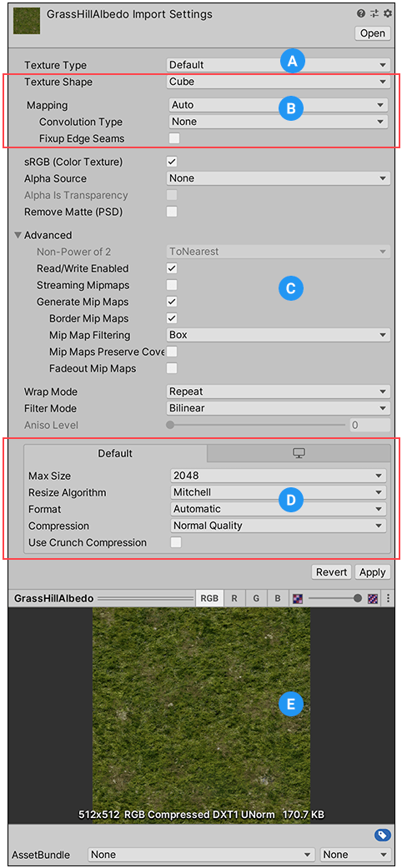The width and height of the screenshot is (402, 868).
Task: Enable Use Crunch Compression checkbox
Action: tap(176, 542)
